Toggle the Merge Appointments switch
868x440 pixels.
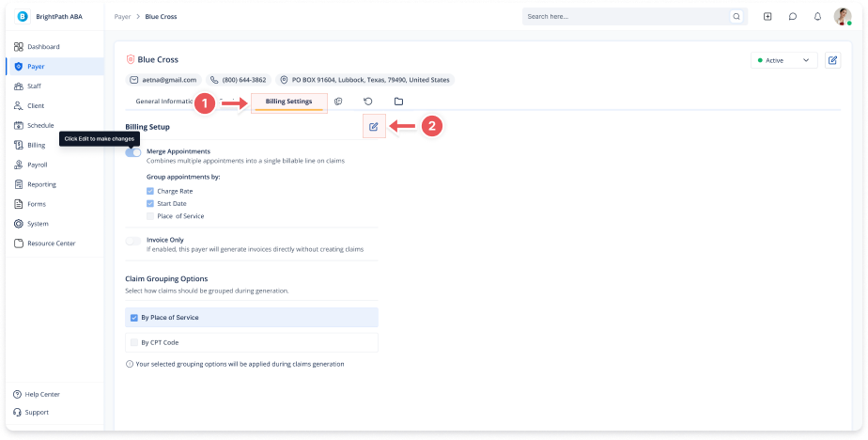click(132, 152)
